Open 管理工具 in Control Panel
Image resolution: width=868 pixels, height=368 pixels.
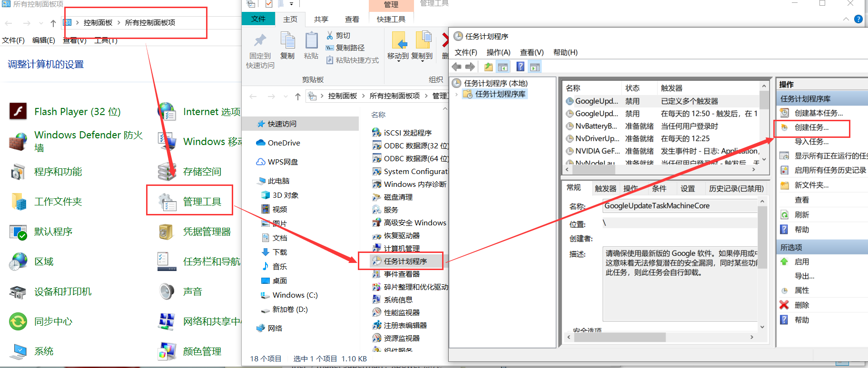point(190,202)
